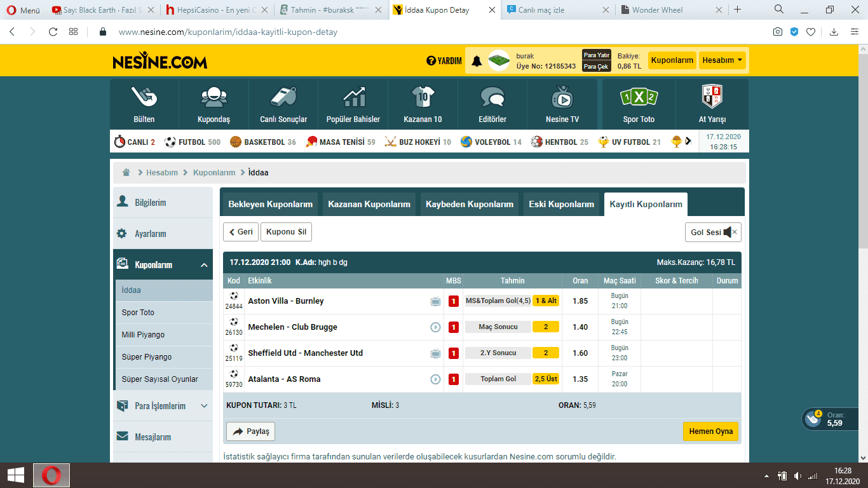868x488 pixels.
Task: Open Popüler Bahisler chart icon
Action: point(353,97)
